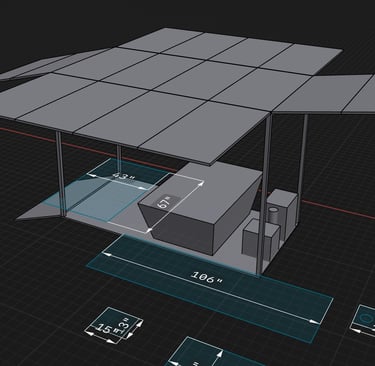Select the front right roof panel
The image size is (375, 366).
pyautogui.click(x=203, y=133)
